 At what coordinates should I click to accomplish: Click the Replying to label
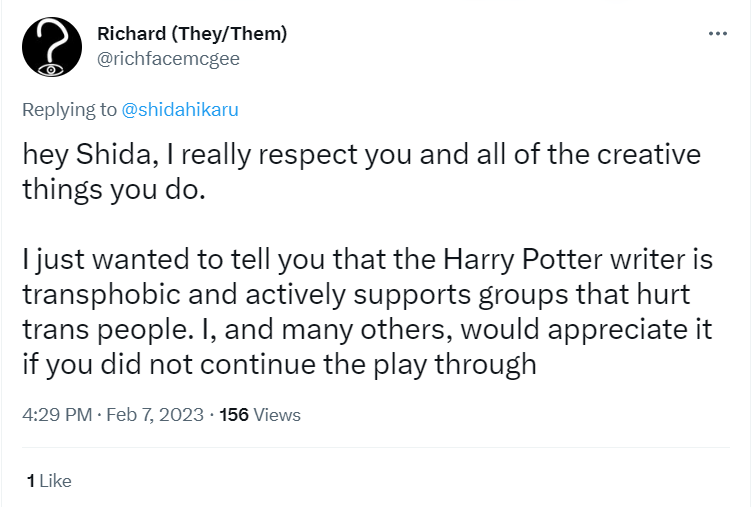pos(69,109)
